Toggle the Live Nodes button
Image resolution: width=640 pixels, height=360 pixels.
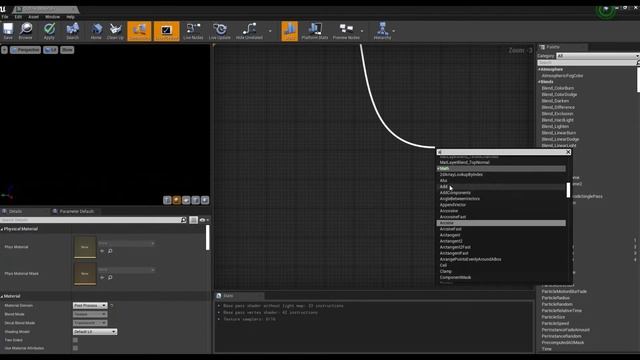point(193,31)
